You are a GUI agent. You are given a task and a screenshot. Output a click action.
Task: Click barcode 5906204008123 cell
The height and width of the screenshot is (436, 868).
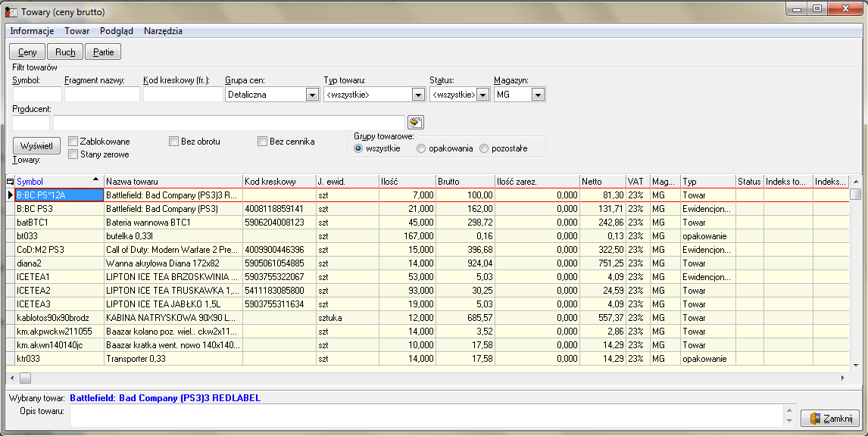click(279, 223)
